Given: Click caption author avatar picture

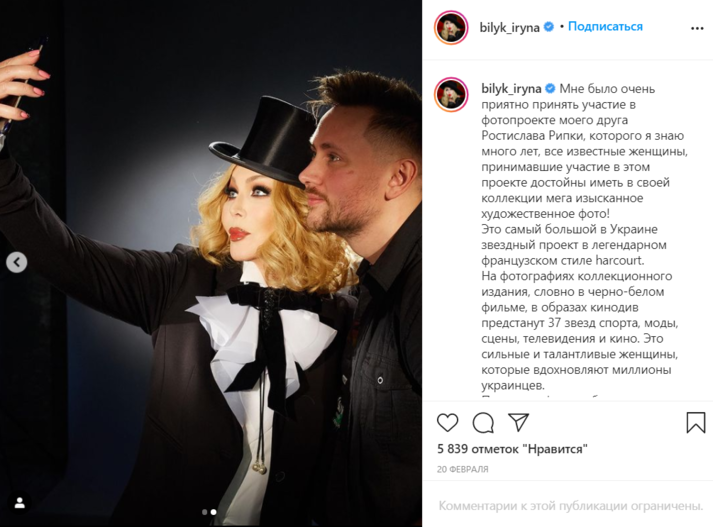Looking at the screenshot, I should tap(451, 95).
